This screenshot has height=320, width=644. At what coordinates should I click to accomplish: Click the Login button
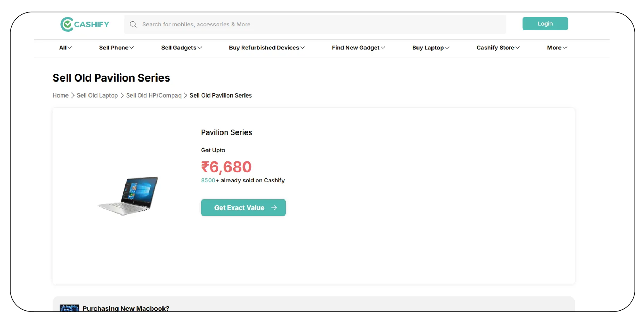coord(545,23)
